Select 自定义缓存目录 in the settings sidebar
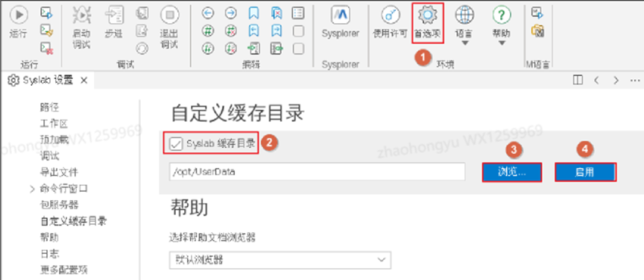Viewport: 644px width, 280px height. [x=74, y=221]
